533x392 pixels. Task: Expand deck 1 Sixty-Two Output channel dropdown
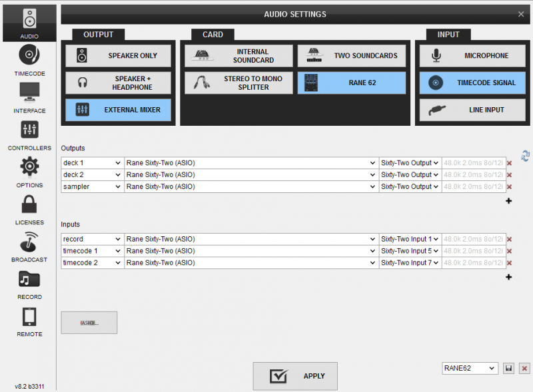[410, 163]
